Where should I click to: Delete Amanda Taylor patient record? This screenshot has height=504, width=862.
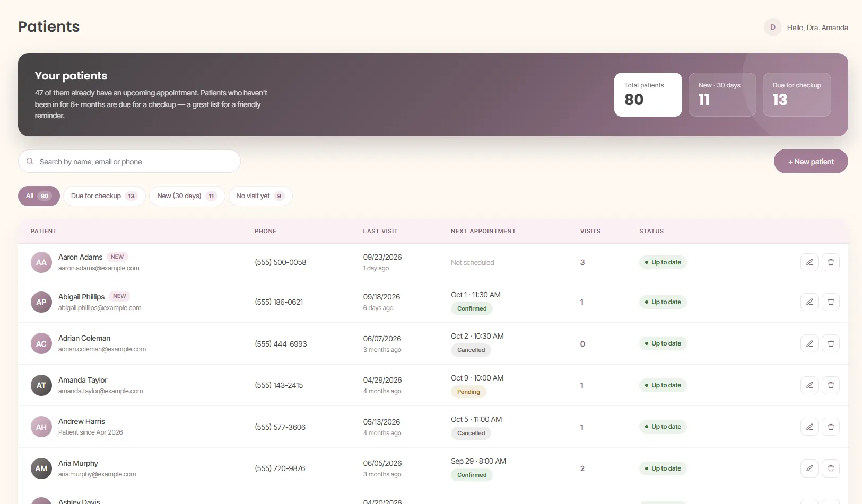point(831,385)
